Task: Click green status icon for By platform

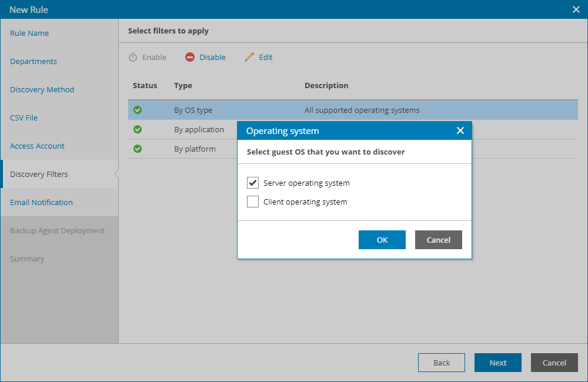Action: coord(138,149)
